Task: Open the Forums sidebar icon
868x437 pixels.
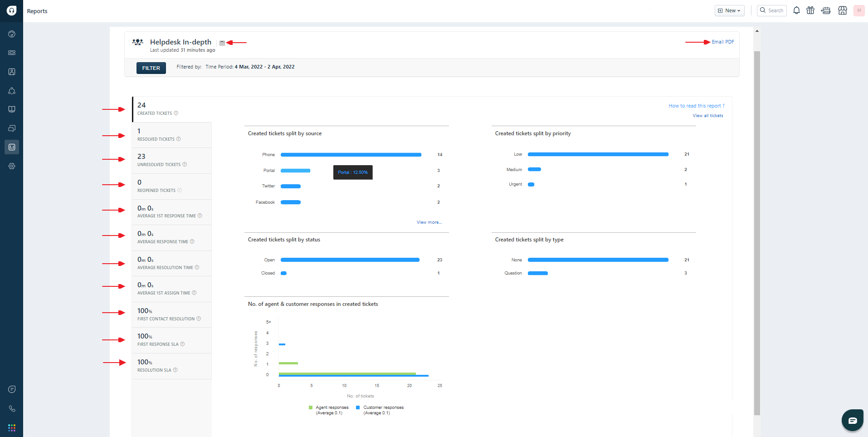Action: coord(12,128)
